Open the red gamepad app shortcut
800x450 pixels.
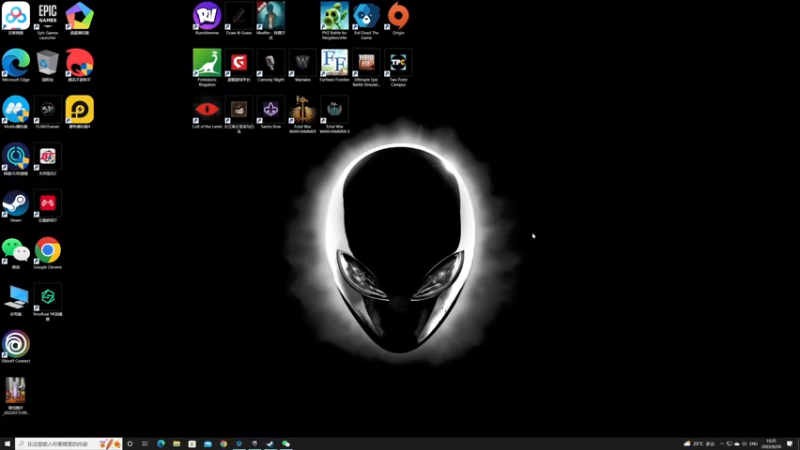(x=47, y=205)
